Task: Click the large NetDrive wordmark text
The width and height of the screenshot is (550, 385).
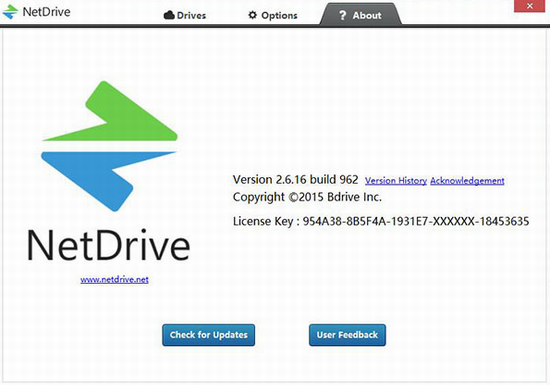Action: [108, 245]
